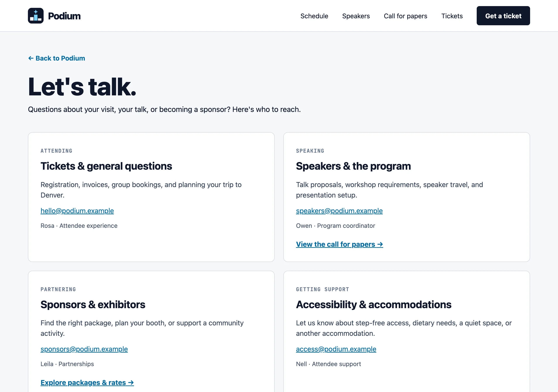Click Speakers & the program heading
Image resolution: width=558 pixels, height=392 pixels.
353,166
